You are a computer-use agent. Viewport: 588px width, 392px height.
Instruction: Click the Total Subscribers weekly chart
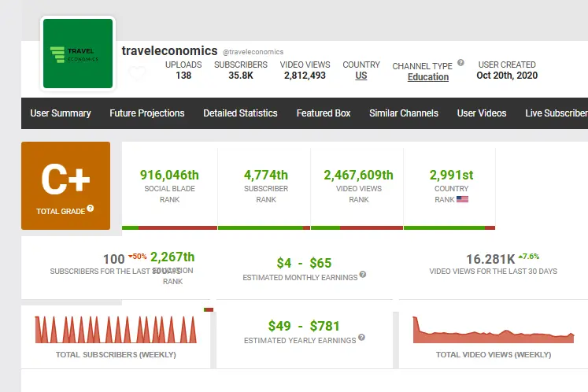pyautogui.click(x=116, y=330)
